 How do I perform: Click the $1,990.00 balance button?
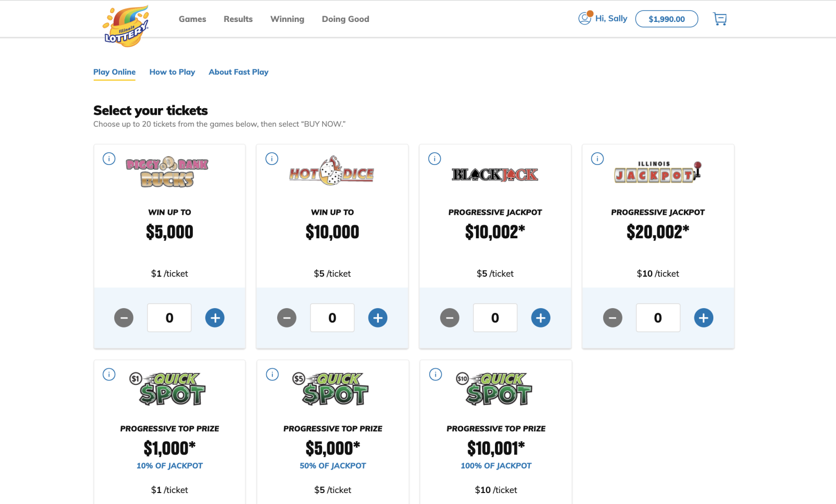[x=667, y=19]
